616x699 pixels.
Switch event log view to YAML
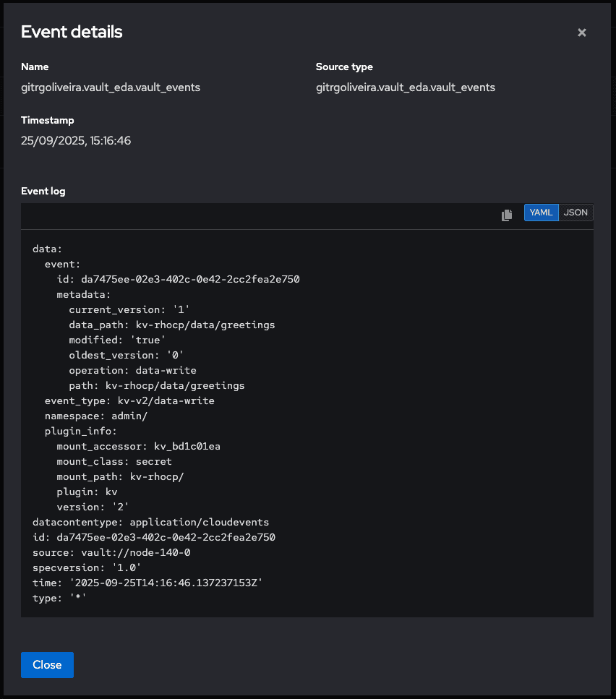(541, 213)
